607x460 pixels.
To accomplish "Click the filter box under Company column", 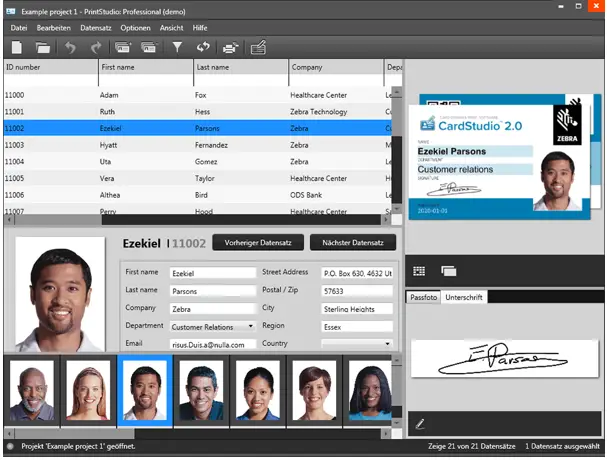I will [336, 81].
